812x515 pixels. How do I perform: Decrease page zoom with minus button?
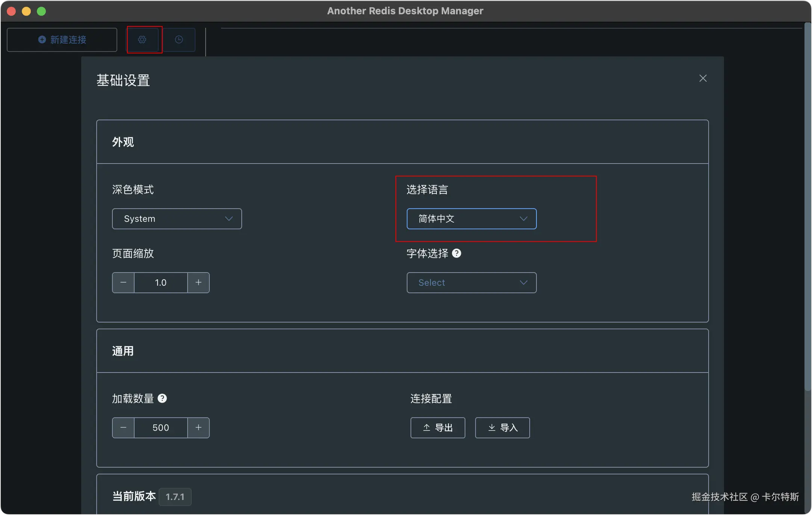(x=123, y=283)
